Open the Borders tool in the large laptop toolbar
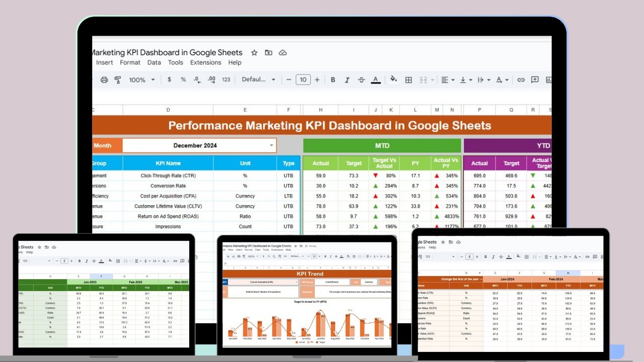This screenshot has width=644, height=362. coord(409,79)
